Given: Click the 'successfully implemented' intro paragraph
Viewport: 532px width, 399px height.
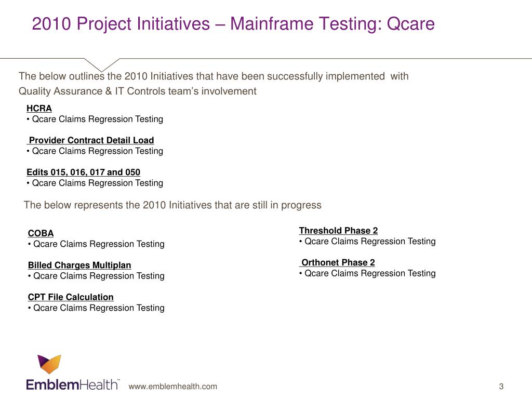Looking at the screenshot, I should pyautogui.click(x=214, y=84).
